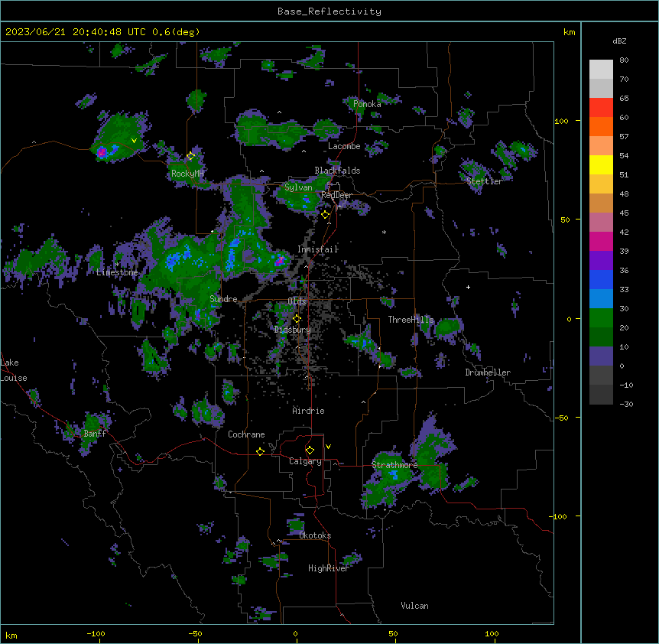Click the magenta storm core near Innisfail

pyautogui.click(x=280, y=261)
